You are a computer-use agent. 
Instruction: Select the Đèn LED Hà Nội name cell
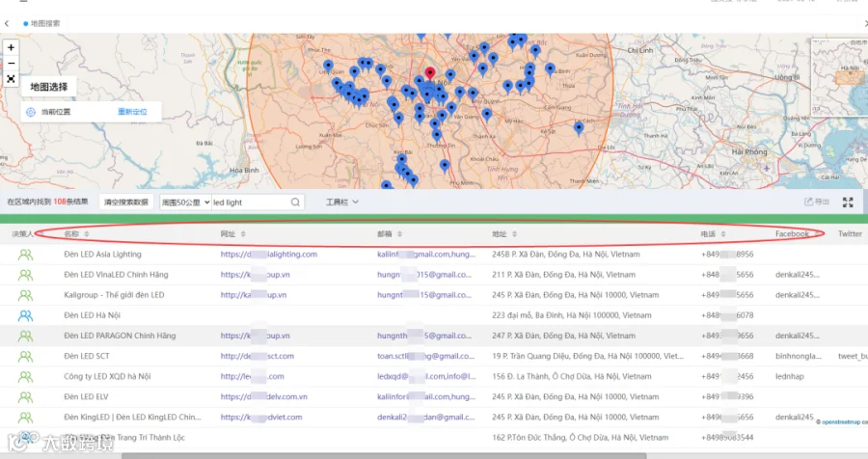92,315
